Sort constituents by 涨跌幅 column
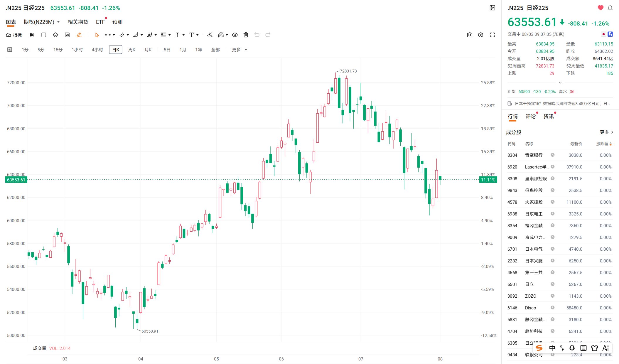This screenshot has height=364, width=619. pyautogui.click(x=604, y=144)
